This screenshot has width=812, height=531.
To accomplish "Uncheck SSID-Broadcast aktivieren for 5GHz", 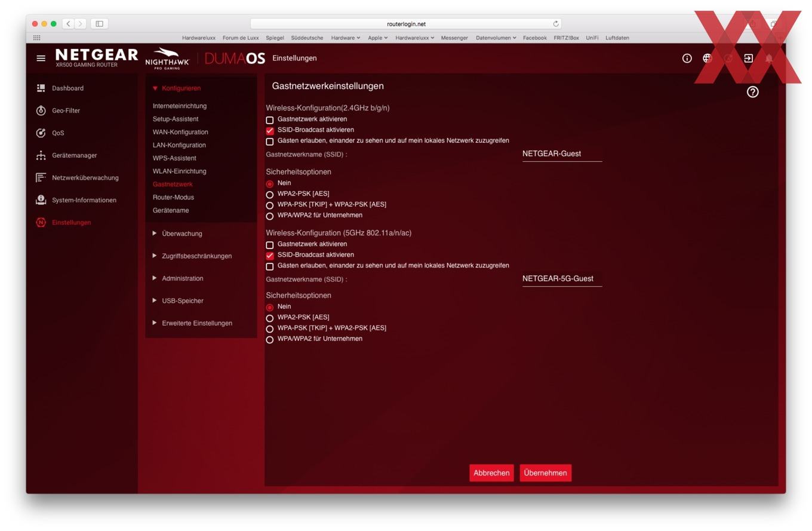I will (269, 256).
